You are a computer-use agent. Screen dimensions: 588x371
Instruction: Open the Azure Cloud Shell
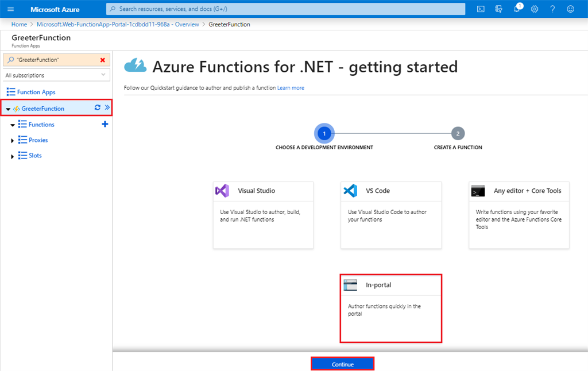tap(481, 9)
